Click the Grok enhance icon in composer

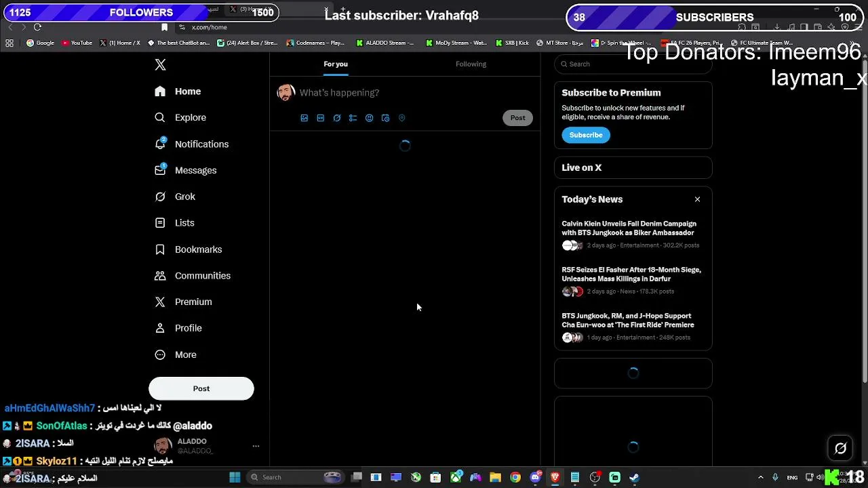[337, 118]
